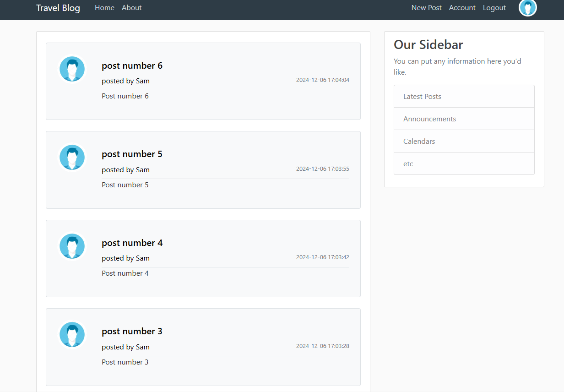Image resolution: width=564 pixels, height=392 pixels.
Task: Click the timestamp 2024-12-06 17:04:04
Action: click(x=323, y=80)
